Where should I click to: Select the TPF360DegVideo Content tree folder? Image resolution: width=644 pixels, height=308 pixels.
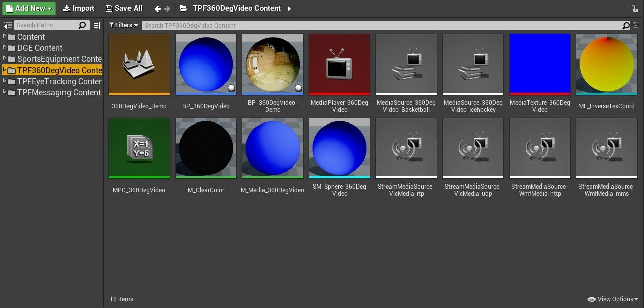click(55, 70)
